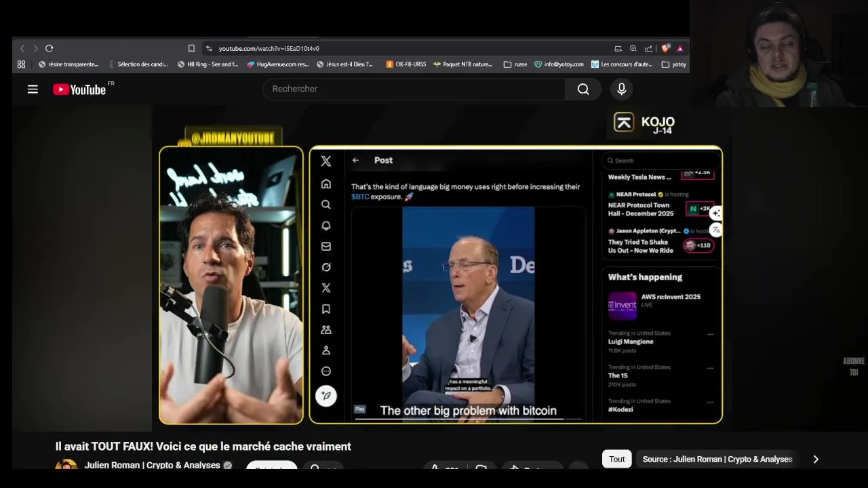868x488 pixels.
Task: Click the Explore search icon in X sidebar
Action: coord(326,205)
